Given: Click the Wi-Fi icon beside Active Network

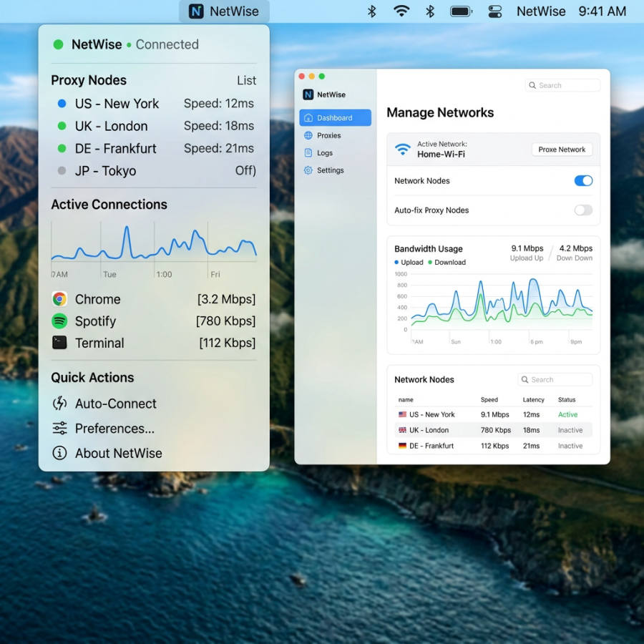Looking at the screenshot, I should click(x=402, y=149).
